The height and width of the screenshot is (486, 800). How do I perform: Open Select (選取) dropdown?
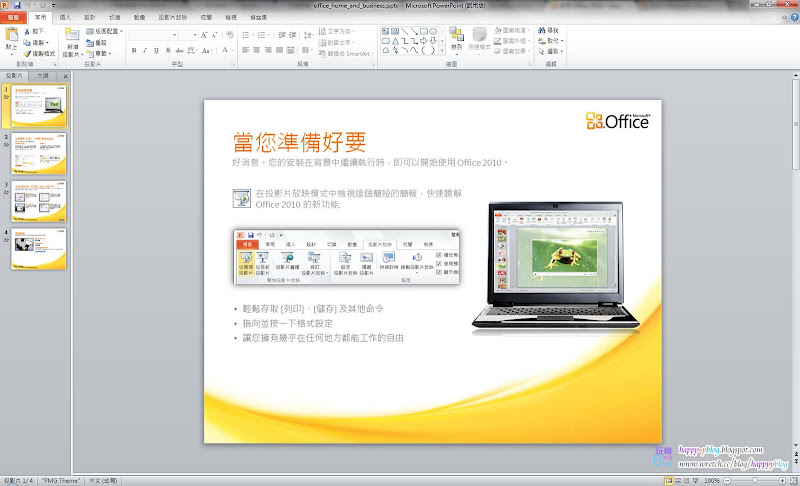(551, 52)
